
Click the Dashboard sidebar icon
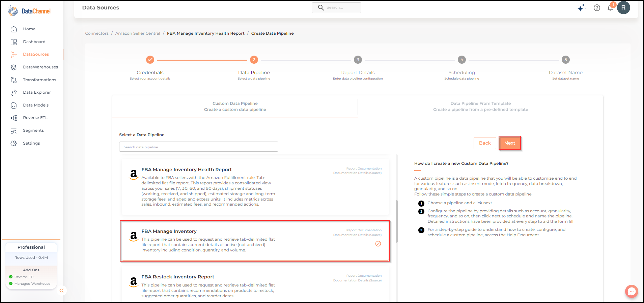click(x=13, y=42)
